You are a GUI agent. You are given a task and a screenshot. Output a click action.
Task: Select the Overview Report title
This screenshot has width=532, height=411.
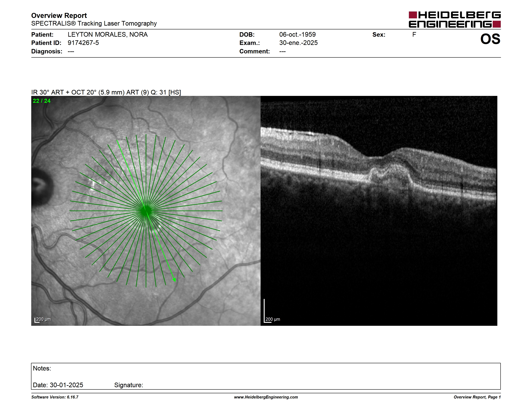pos(59,15)
